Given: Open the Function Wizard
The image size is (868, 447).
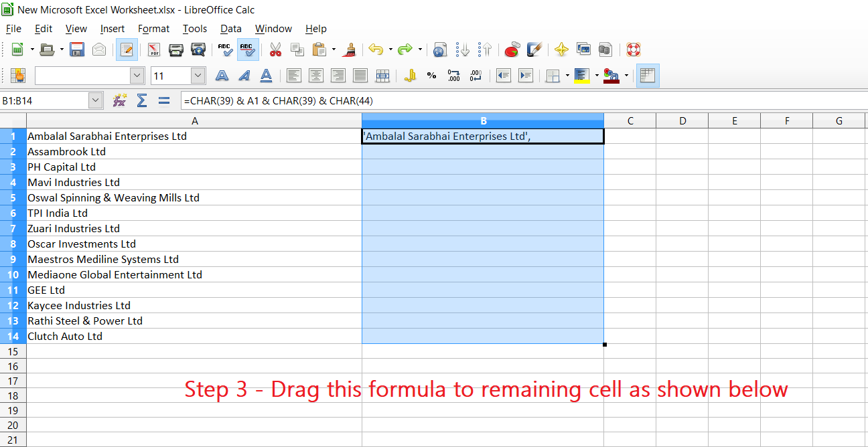Looking at the screenshot, I should pyautogui.click(x=120, y=100).
